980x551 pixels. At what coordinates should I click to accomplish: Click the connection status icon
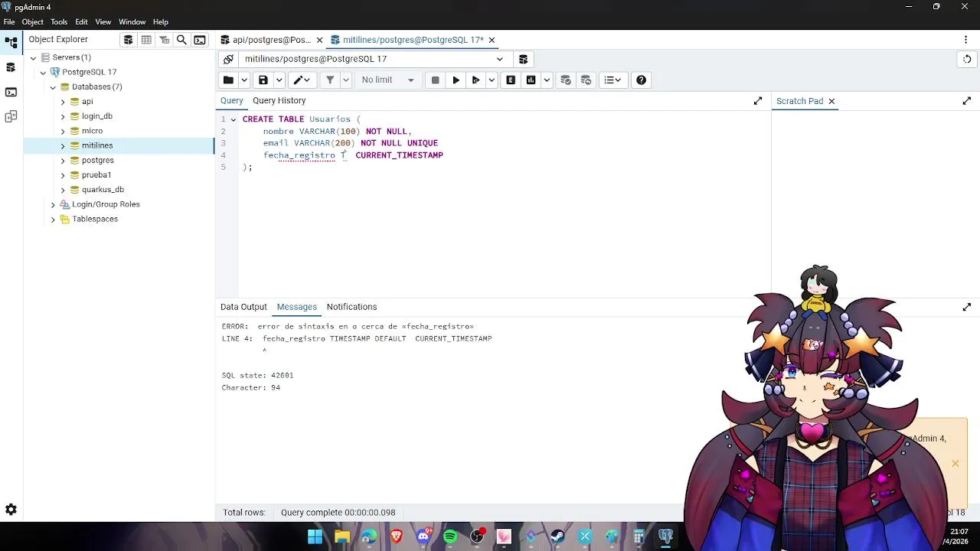(x=228, y=59)
